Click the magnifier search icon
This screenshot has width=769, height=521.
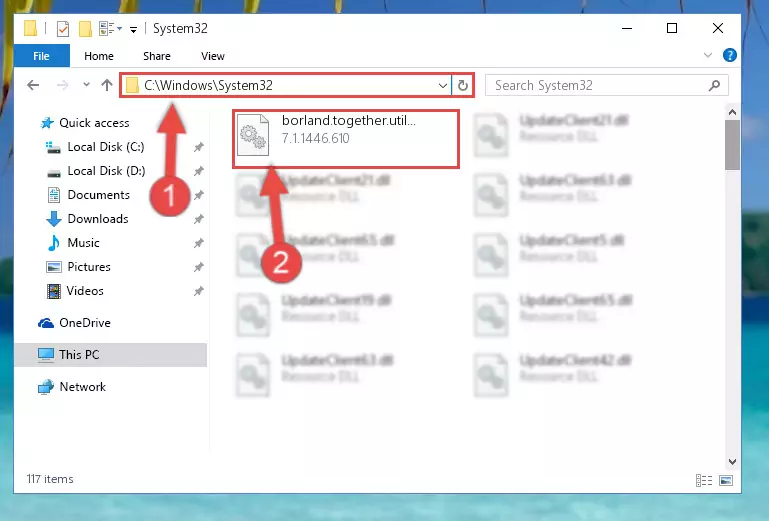pyautogui.click(x=715, y=85)
